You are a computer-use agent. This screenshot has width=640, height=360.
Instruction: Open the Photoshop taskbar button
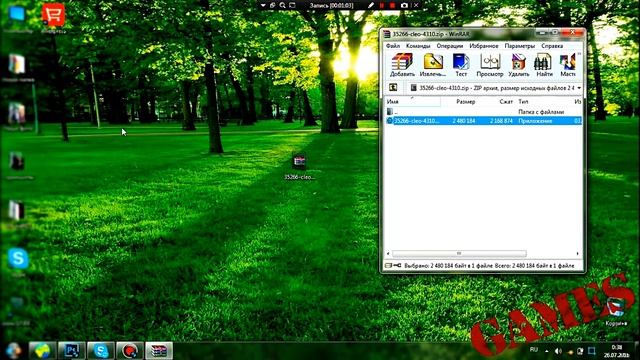point(71,351)
